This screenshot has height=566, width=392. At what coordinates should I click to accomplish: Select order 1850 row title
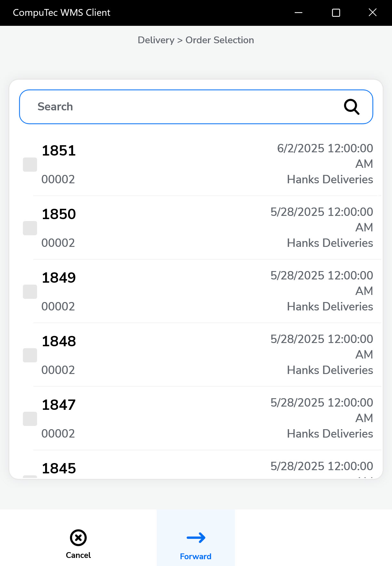point(59,214)
